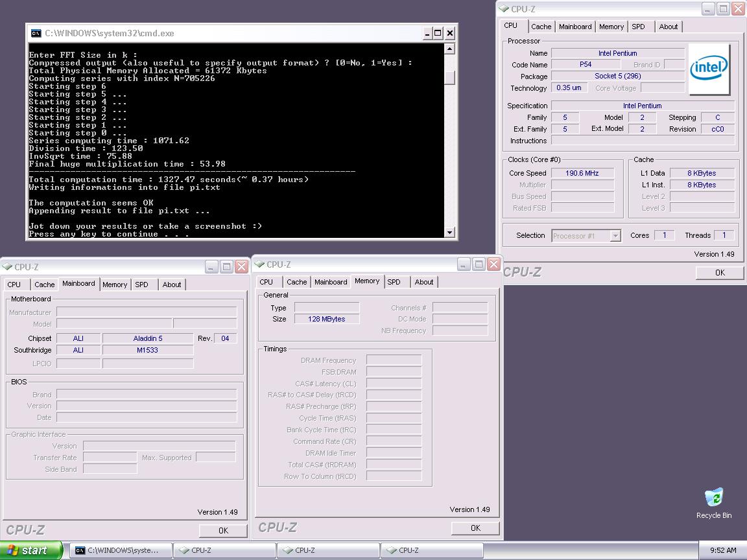Click OK in the CPU-Z CPU window

tap(720, 272)
